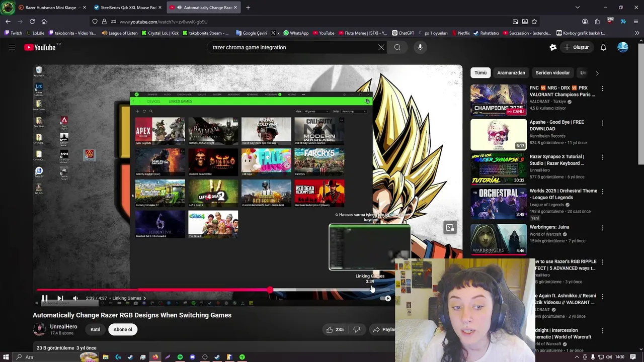Open YouTube notifications bell
This screenshot has width=644, height=362.
pos(603,47)
